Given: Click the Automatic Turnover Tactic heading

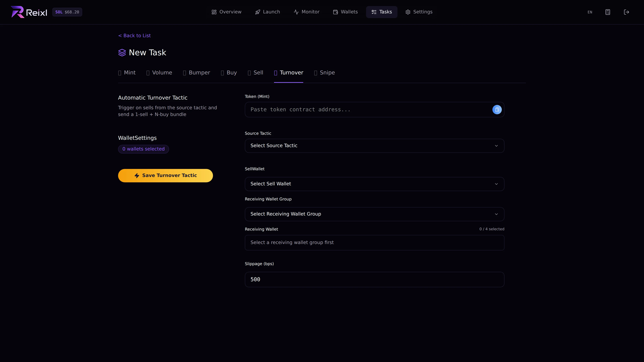Looking at the screenshot, I should click(152, 98).
